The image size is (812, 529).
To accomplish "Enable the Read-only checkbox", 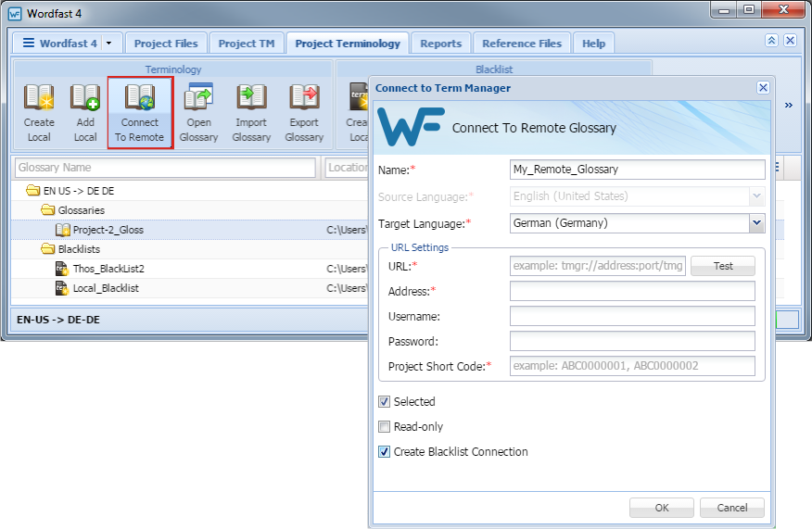I will pos(385,426).
